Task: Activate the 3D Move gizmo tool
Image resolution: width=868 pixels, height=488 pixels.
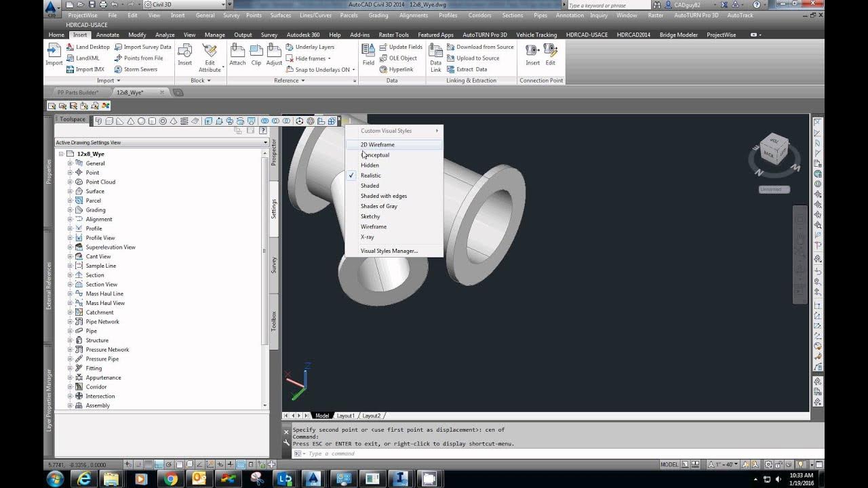Action: 300,121
